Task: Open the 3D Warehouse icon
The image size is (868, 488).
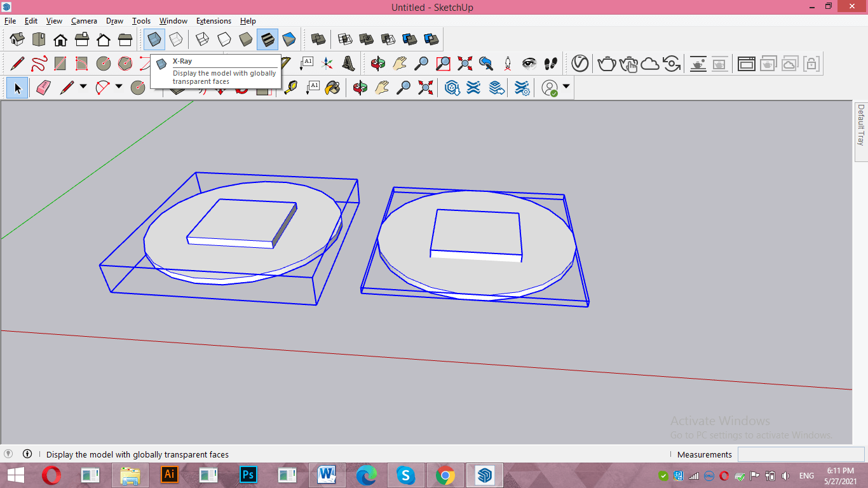Action: (452, 88)
